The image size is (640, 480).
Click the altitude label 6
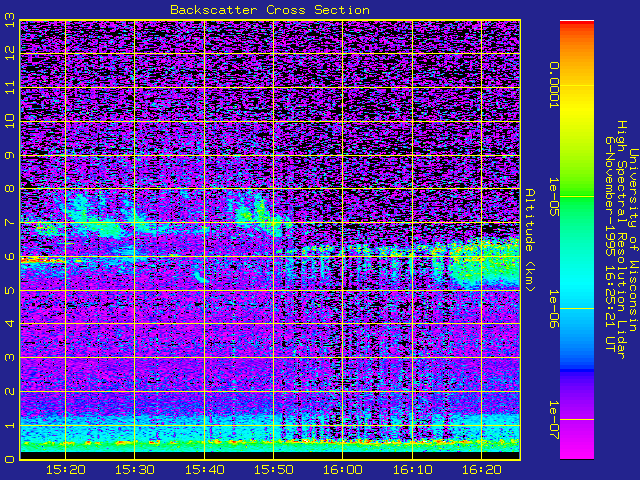tap(10, 256)
